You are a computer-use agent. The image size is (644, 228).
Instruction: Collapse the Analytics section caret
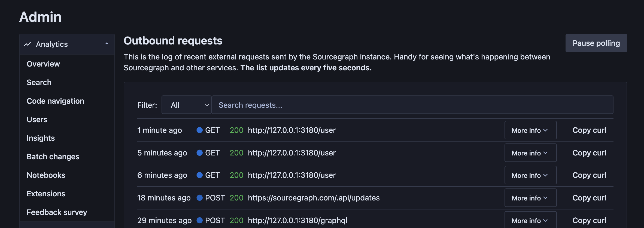pos(107,44)
